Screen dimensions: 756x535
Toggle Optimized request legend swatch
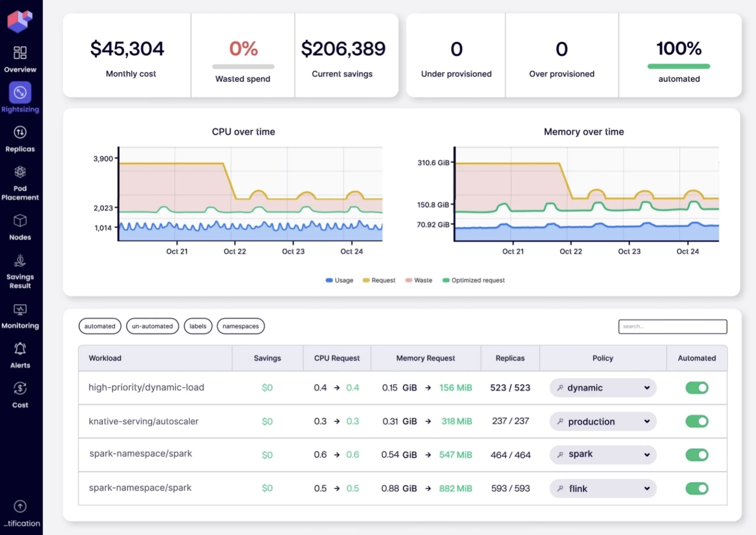[446, 280]
